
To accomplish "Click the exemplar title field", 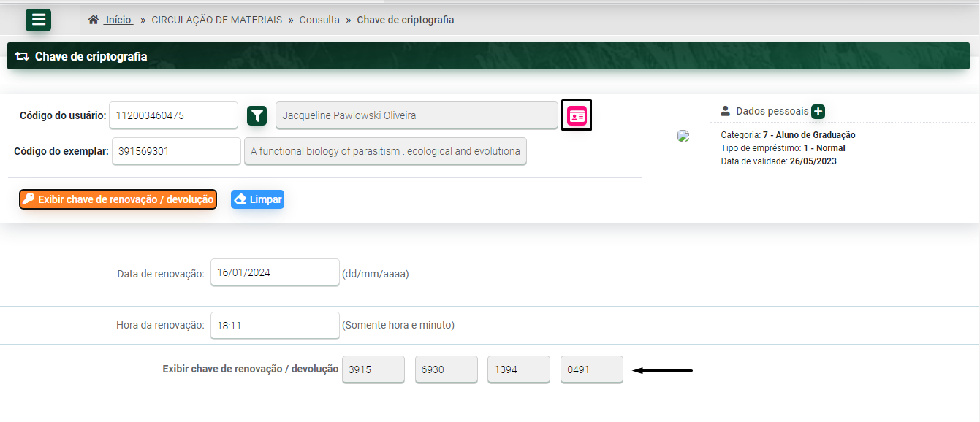I will pos(385,151).
